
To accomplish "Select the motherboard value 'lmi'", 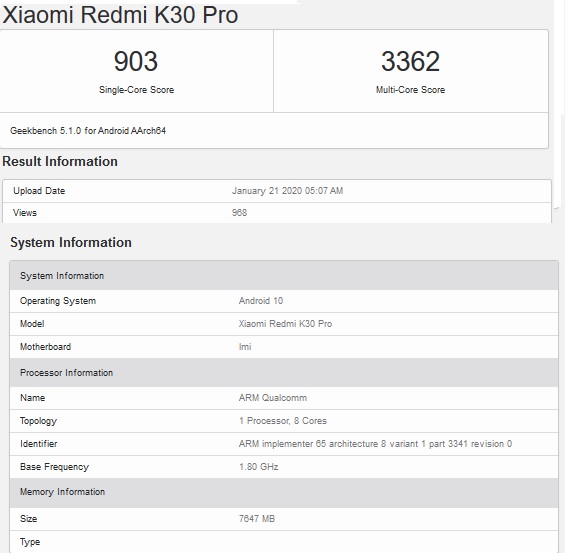I will tap(245, 347).
